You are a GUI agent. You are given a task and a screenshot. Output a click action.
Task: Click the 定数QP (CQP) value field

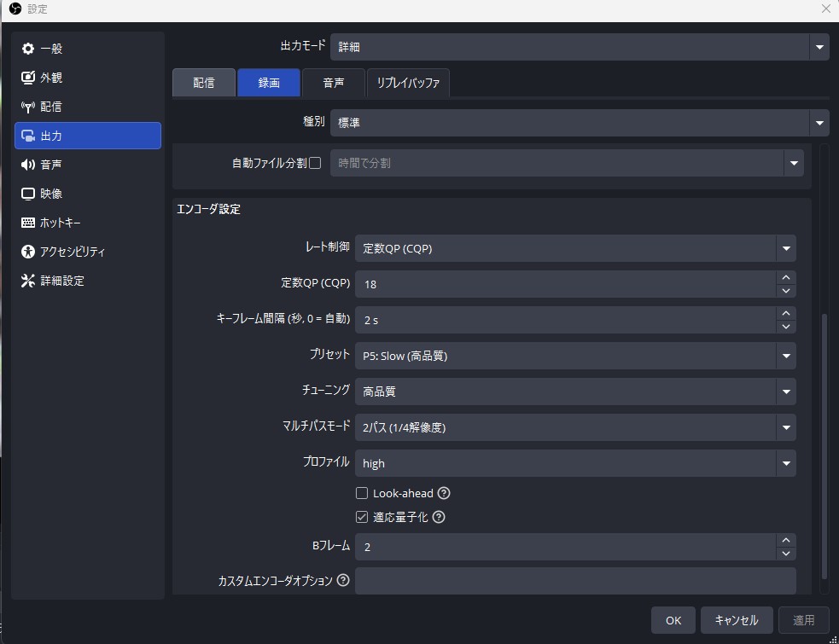tap(566, 284)
